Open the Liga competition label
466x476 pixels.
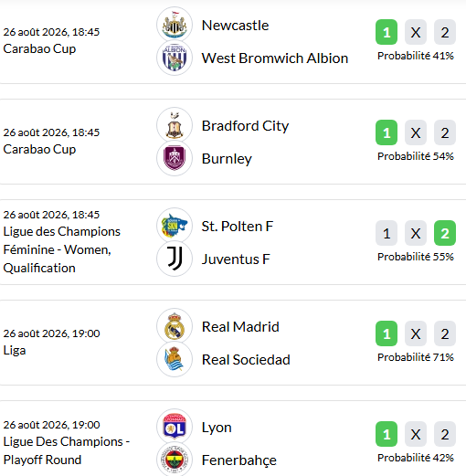point(15,351)
